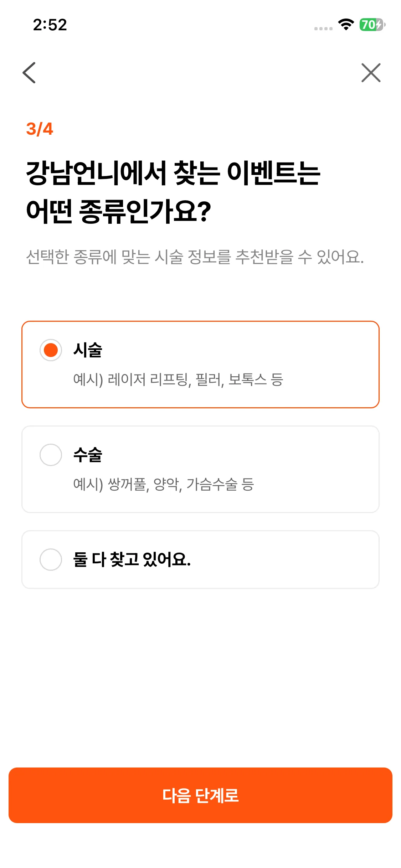Image resolution: width=401 pixels, height=868 pixels.
Task: Click the 선택한 종류에 맞는 시술 description text
Action: (x=195, y=257)
